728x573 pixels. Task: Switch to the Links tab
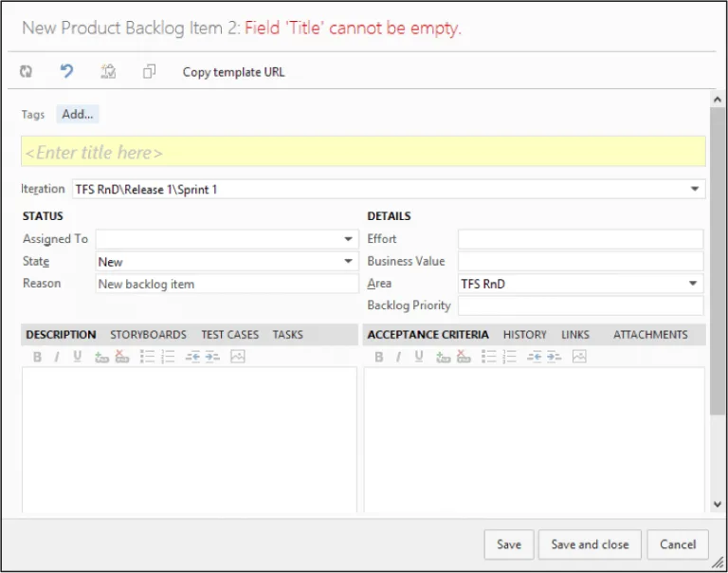[575, 335]
